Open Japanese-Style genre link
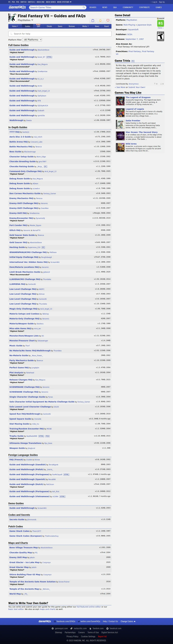The width and height of the screenshot is (173, 644). pos(144,25)
